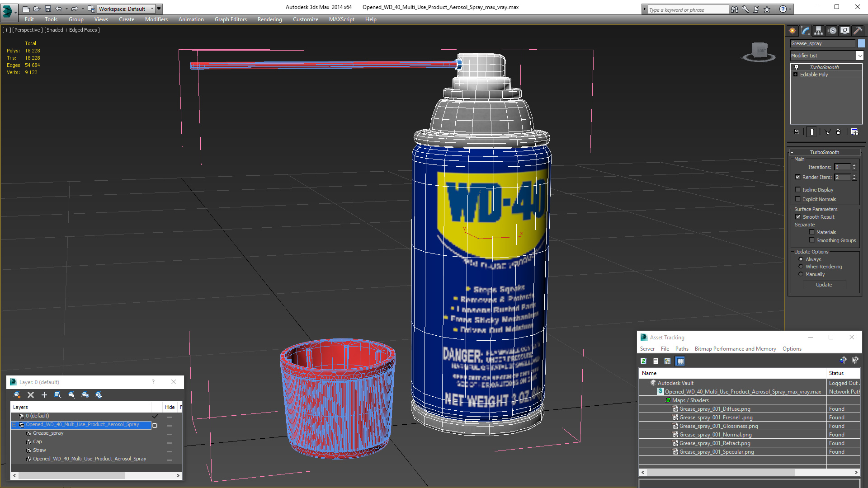This screenshot has height=488, width=868.
Task: Click Make Unique icon in modifier stack
Action: pyautogui.click(x=827, y=132)
